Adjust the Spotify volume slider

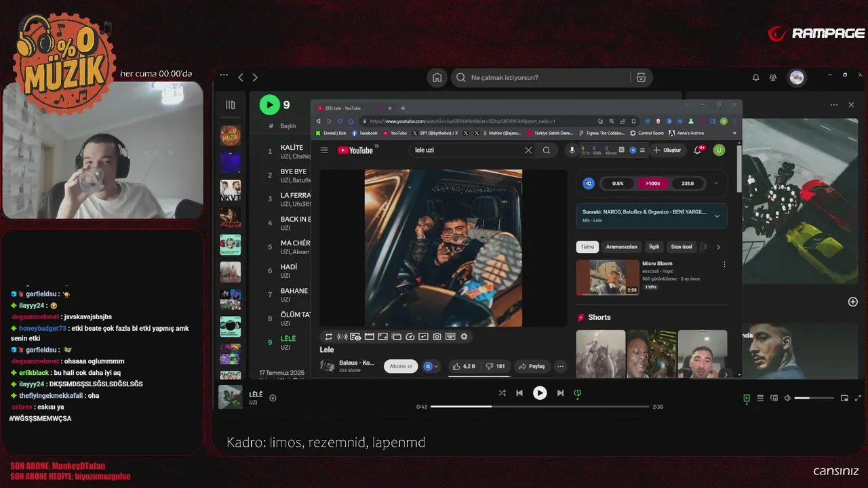[812, 399]
